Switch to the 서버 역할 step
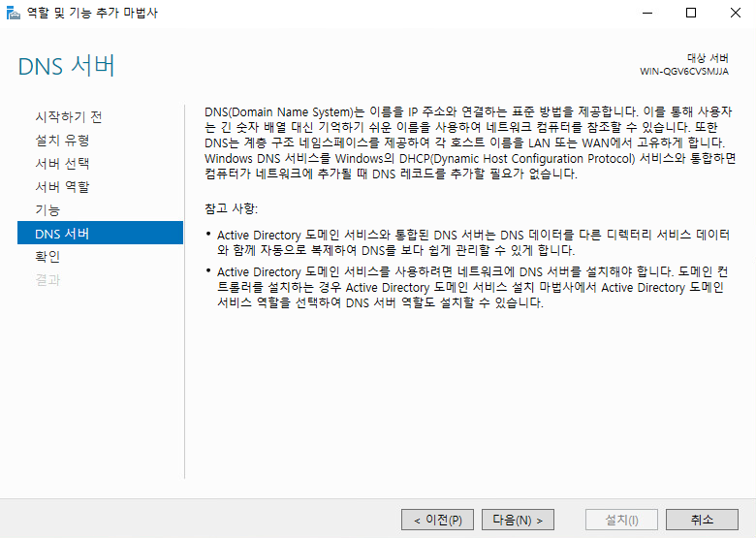The height and width of the screenshot is (538, 756). click(62, 186)
